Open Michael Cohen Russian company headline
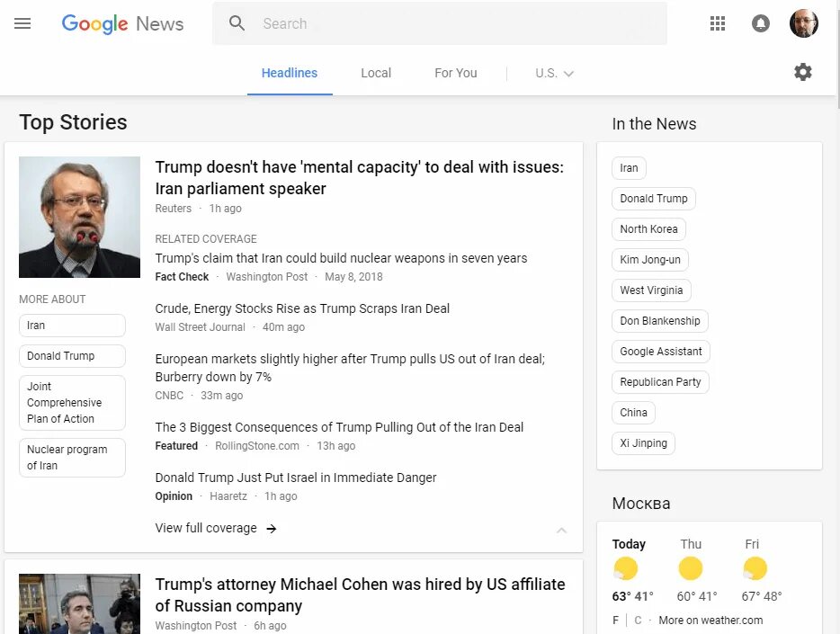The width and height of the screenshot is (840, 634). 360,595
